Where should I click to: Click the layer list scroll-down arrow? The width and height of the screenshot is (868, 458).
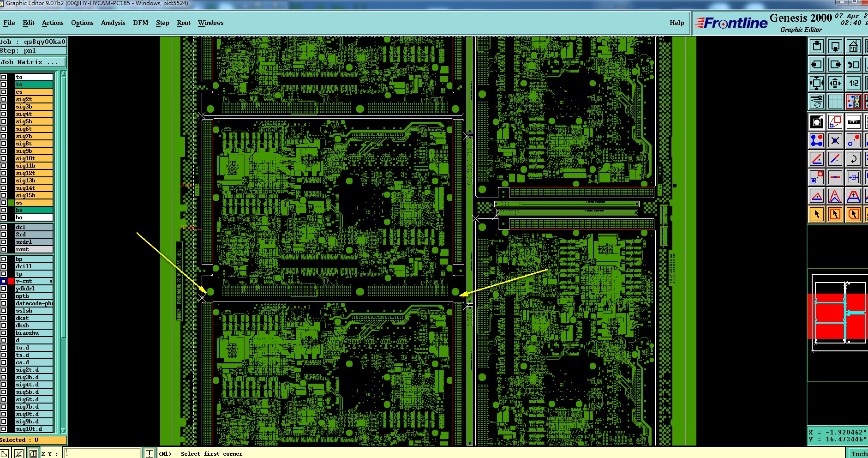(x=63, y=430)
